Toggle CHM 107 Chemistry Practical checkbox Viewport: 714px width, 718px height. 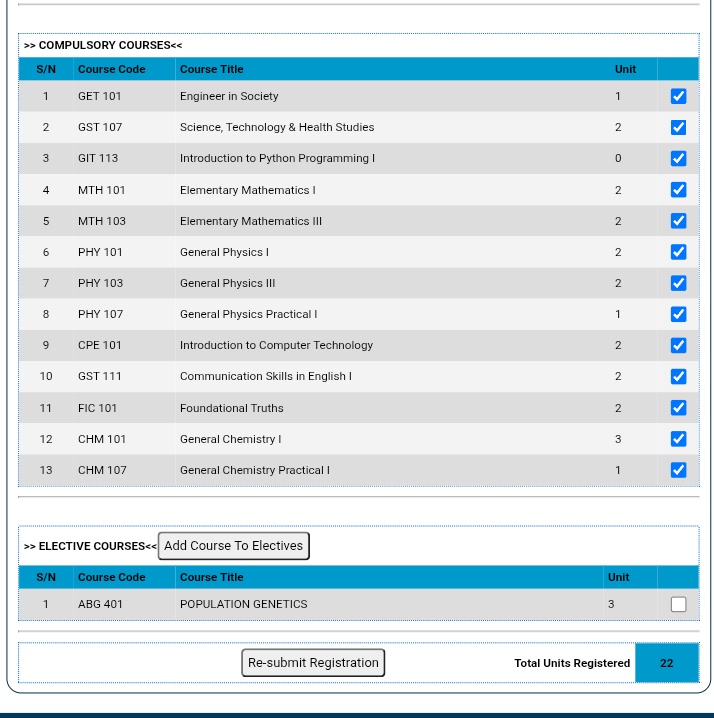click(678, 470)
